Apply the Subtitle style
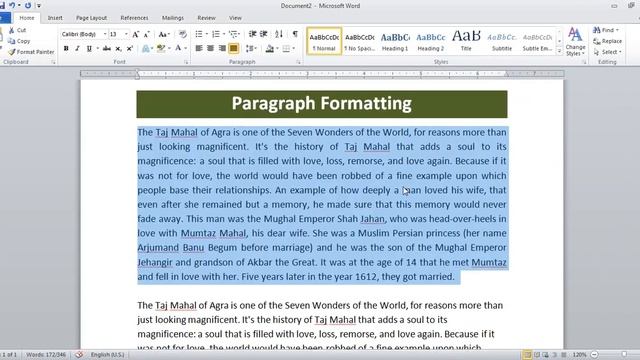640x360 pixels. [x=502, y=41]
